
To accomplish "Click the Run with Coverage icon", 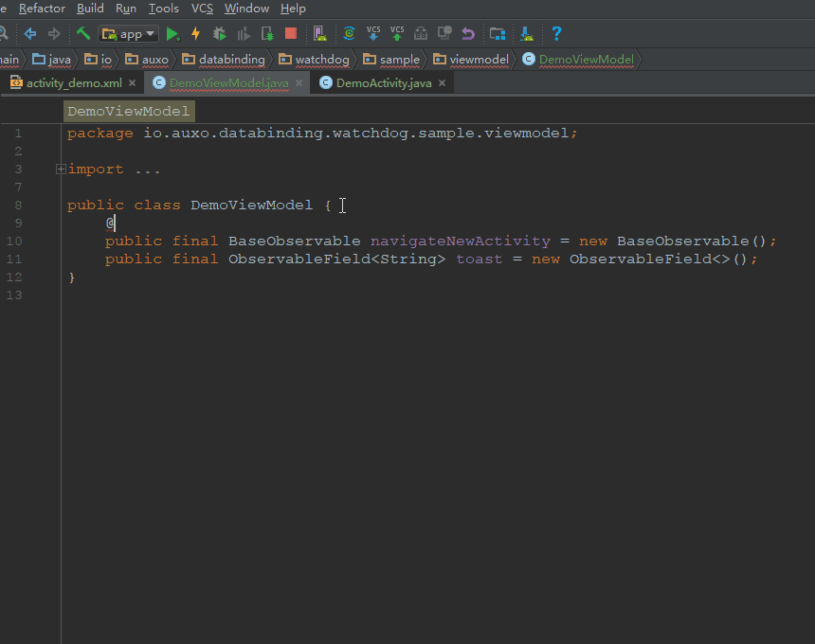I will 244,34.
